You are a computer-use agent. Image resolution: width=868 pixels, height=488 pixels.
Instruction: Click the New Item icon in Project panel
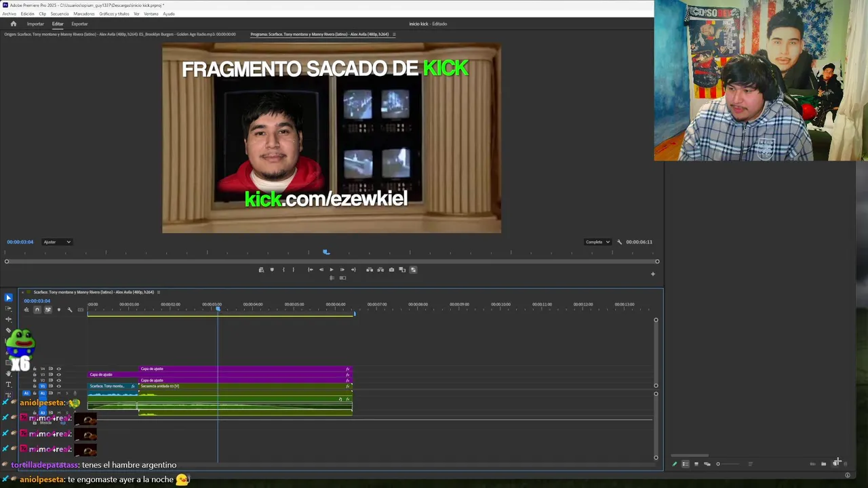click(x=835, y=464)
